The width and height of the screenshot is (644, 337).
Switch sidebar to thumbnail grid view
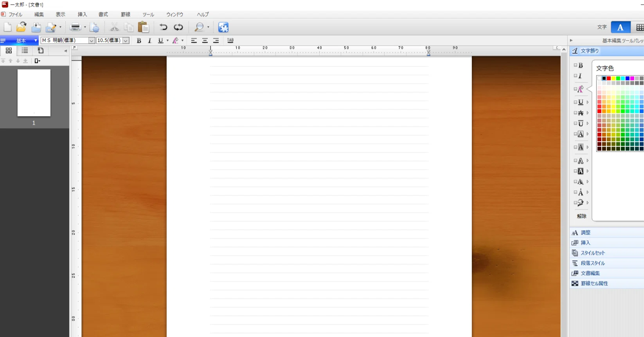(x=9, y=50)
